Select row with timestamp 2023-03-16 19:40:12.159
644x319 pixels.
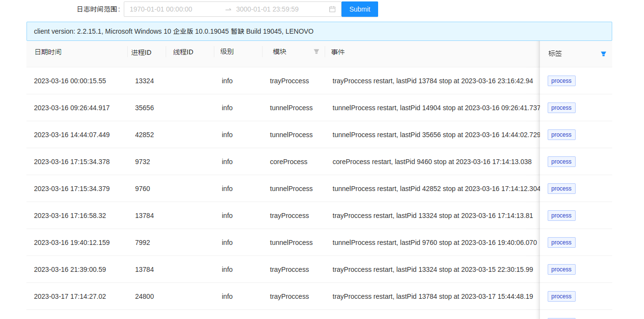click(x=72, y=242)
